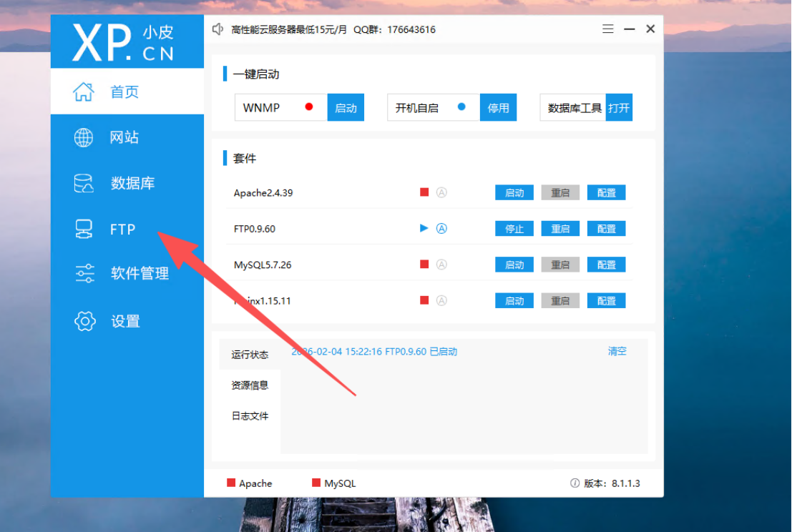Open the 数据库工具 with 打开 button
Viewport: 792px width, 532px height.
tap(619, 107)
